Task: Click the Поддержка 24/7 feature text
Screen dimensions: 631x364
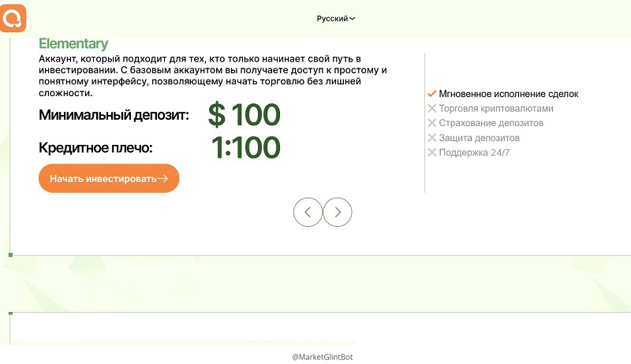Action: 475,153
